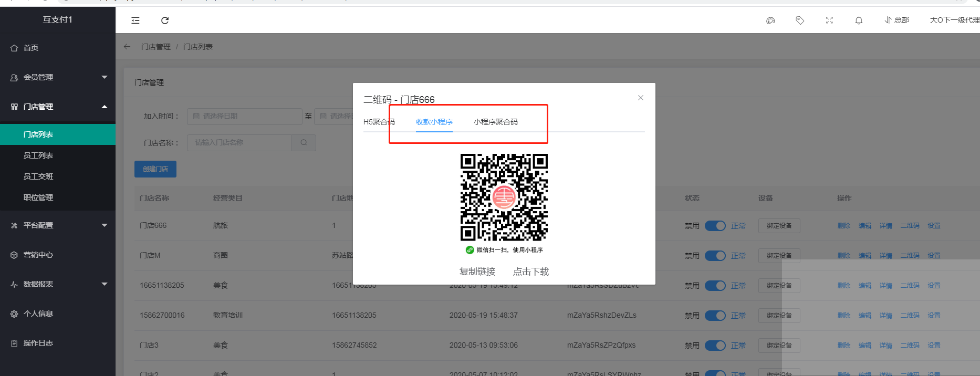The height and width of the screenshot is (376, 980).
Task: Switch to 小程序聚合码 tab
Action: coord(496,122)
